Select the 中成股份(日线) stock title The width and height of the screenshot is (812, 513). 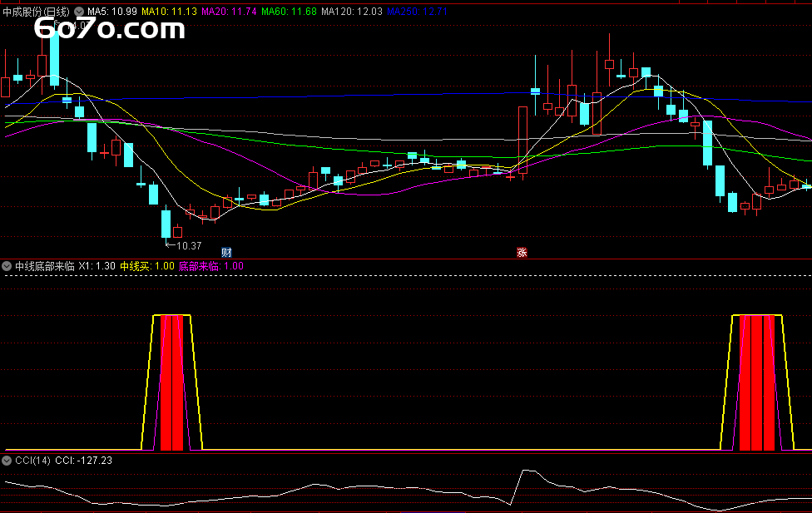36,12
